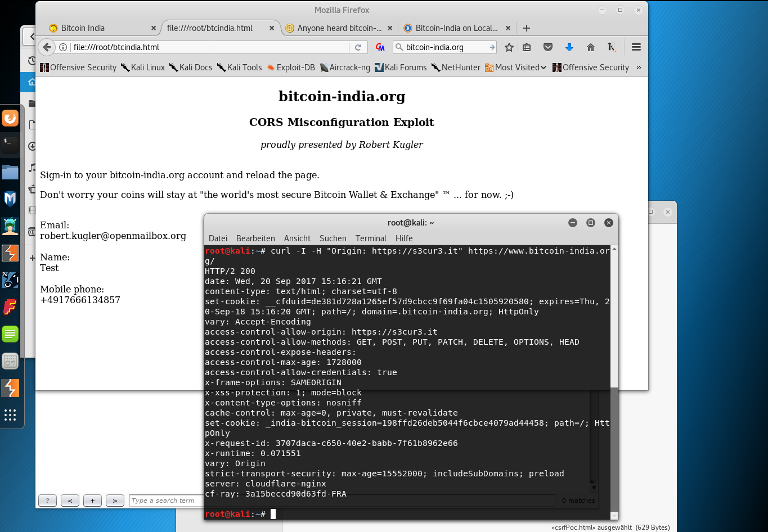Open the file manager from the dock
Screen dimensions: 768x532
[11, 172]
